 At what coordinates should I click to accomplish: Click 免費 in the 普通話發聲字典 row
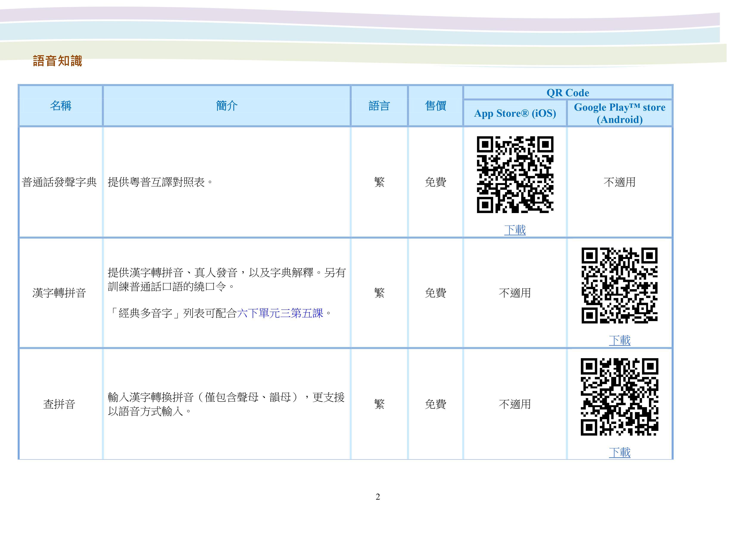(436, 182)
